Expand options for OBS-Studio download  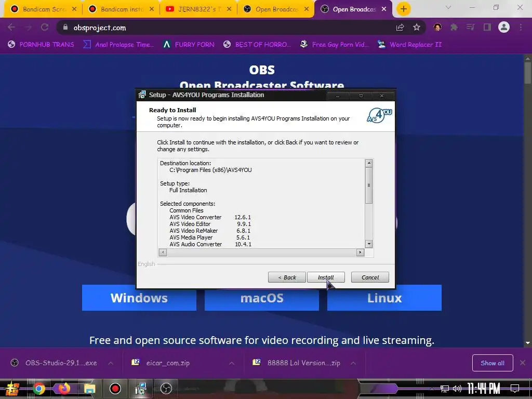[111, 363]
